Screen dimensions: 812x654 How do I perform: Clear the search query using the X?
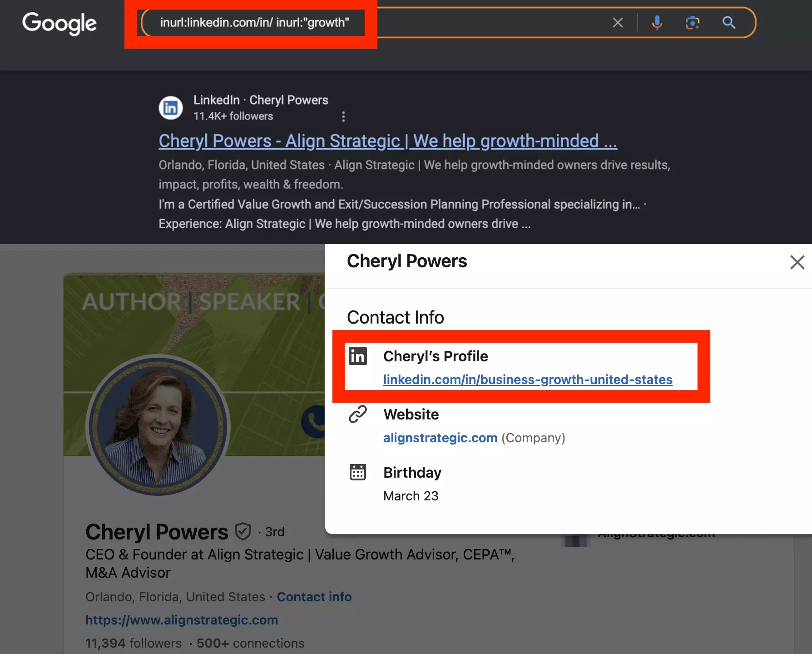(618, 22)
